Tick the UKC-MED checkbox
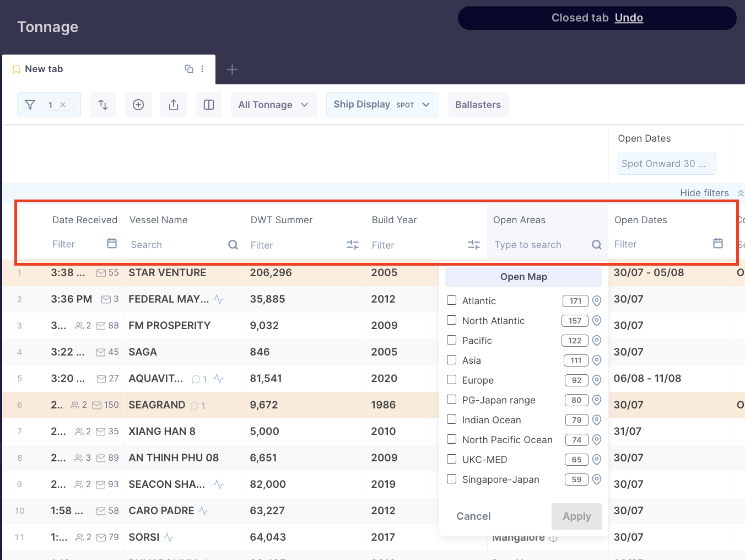 click(452, 459)
